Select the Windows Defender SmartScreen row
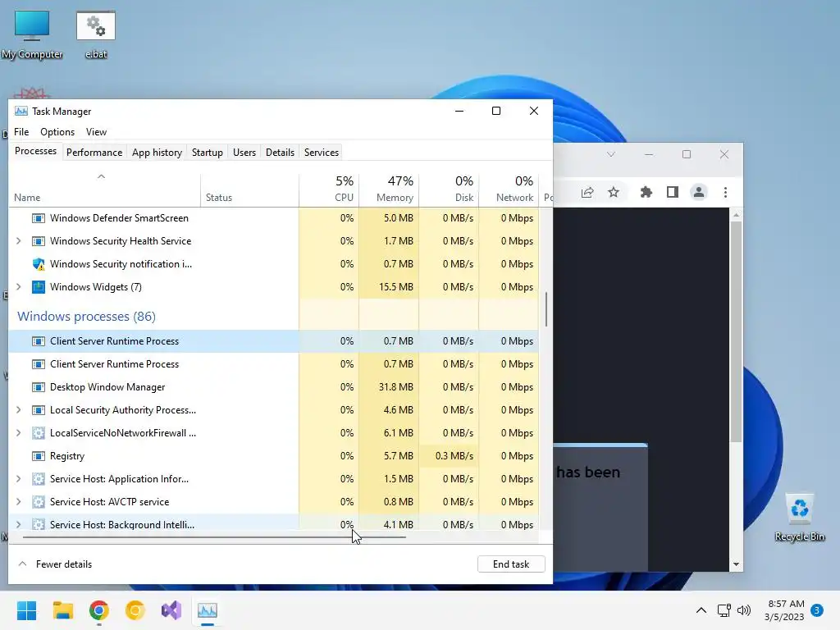The height and width of the screenshot is (630, 840). pyautogui.click(x=273, y=218)
